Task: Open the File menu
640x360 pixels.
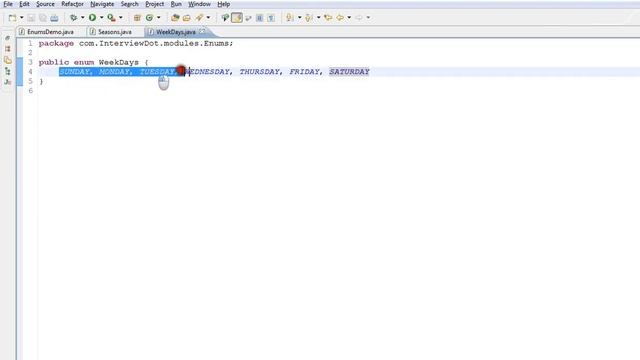Action: pos(8,4)
